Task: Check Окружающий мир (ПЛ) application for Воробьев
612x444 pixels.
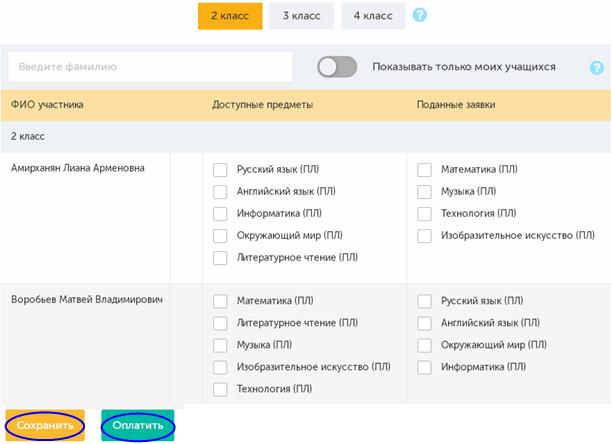Action: coord(424,345)
